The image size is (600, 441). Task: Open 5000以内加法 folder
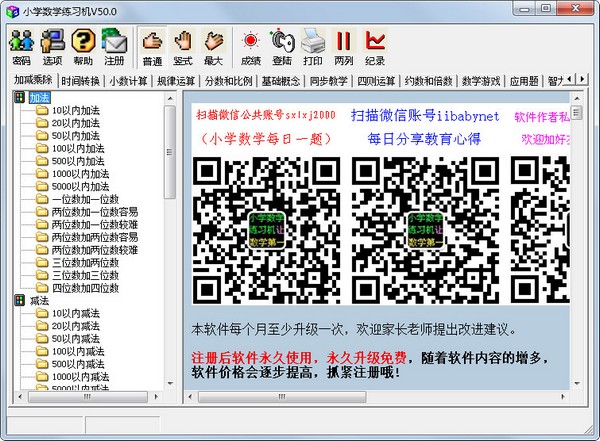coord(73,186)
